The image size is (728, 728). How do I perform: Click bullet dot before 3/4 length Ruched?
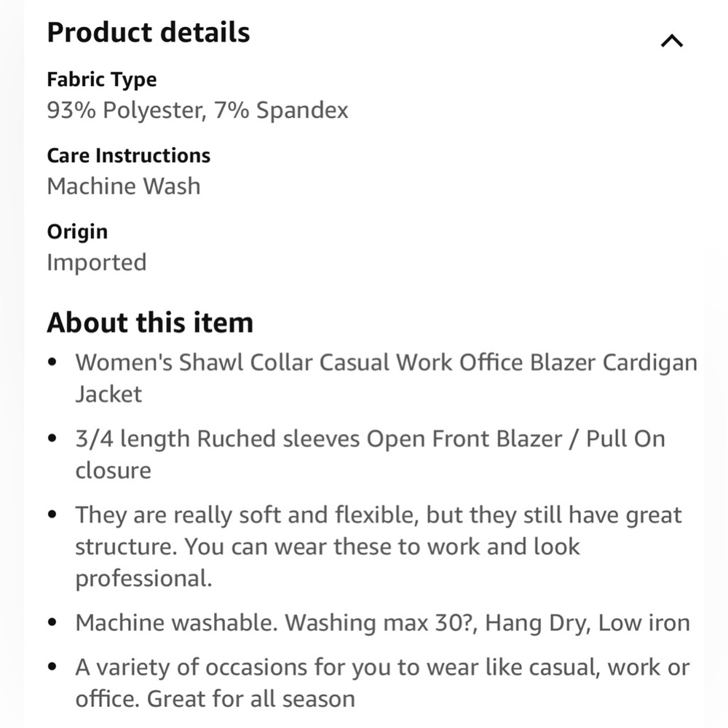click(x=52, y=439)
